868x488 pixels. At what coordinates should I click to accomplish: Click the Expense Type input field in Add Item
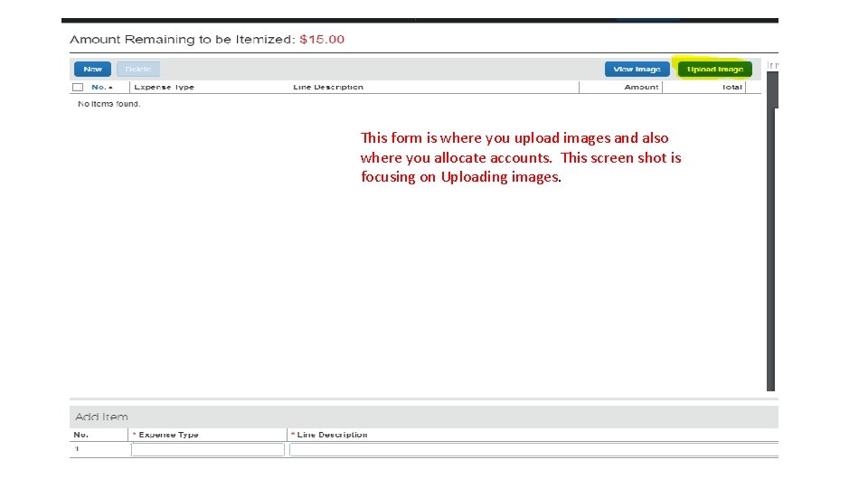click(208, 449)
